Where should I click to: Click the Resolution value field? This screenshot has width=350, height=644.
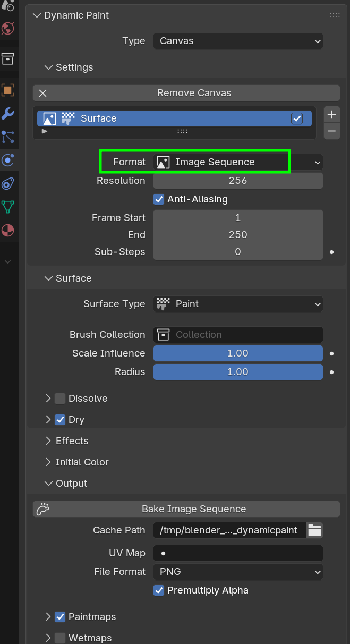pos(238,181)
